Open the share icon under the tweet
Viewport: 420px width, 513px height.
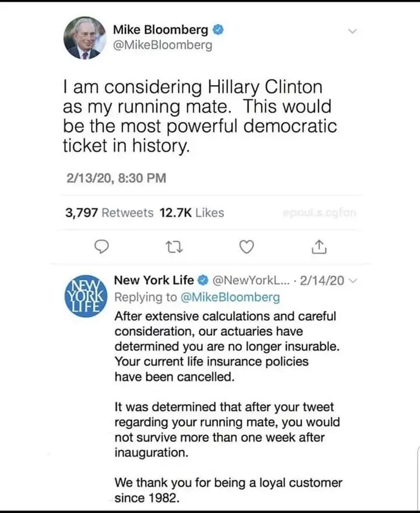pyautogui.click(x=319, y=248)
